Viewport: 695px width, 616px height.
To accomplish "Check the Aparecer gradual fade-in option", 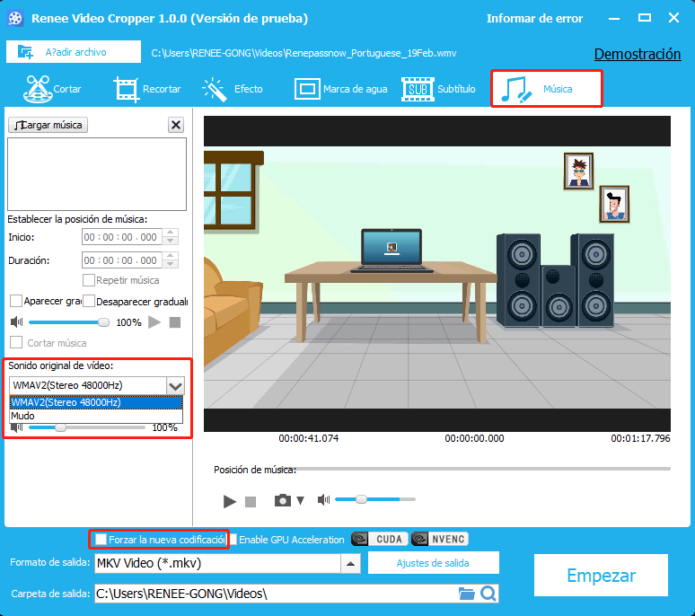I will coord(16,301).
